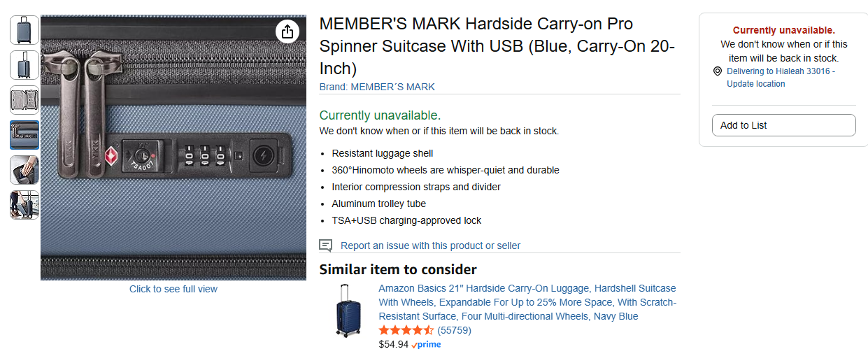The image size is (868, 363).
Task: Open the Amazon Basics 21" luggage title link
Action: pyautogui.click(x=527, y=302)
